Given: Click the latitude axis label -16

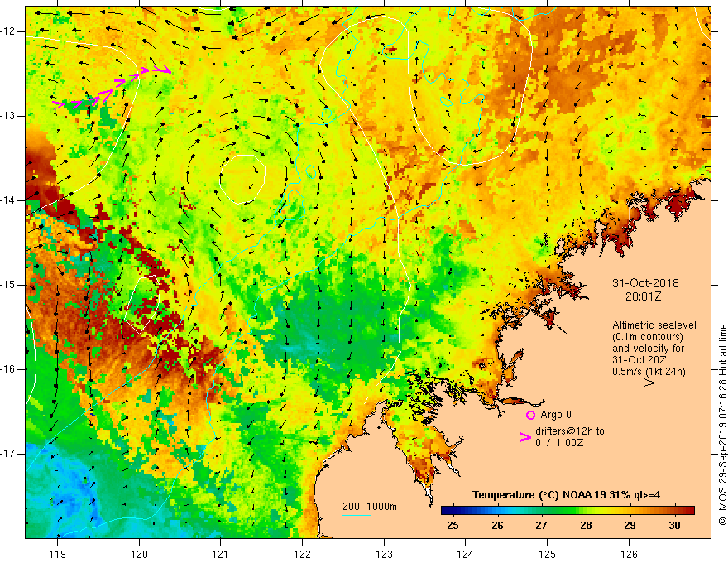Looking at the screenshot, I should click(x=8, y=369).
